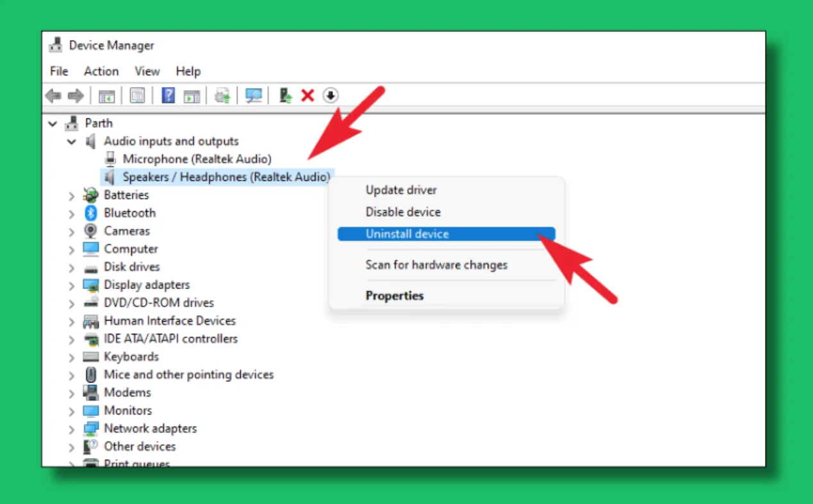Screen dimensions: 813x504
Task: Select the Microphone (Realtek Audio) device
Action: [x=196, y=159]
